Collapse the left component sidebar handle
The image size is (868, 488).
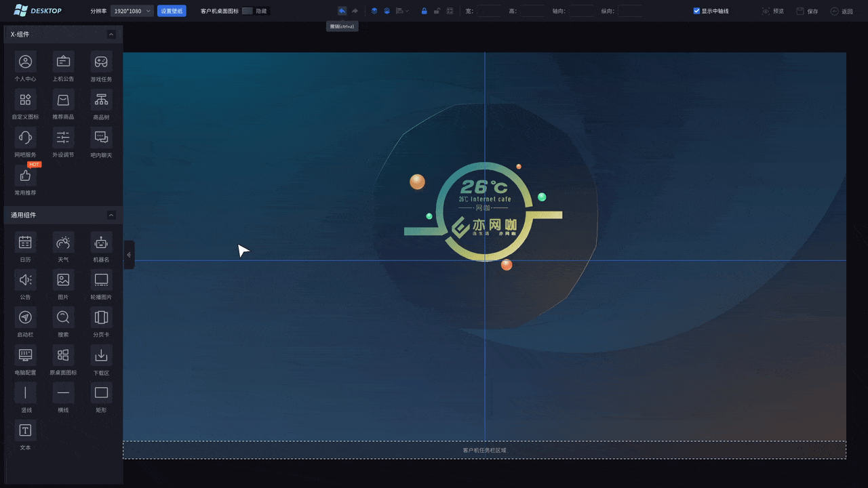tap(129, 255)
